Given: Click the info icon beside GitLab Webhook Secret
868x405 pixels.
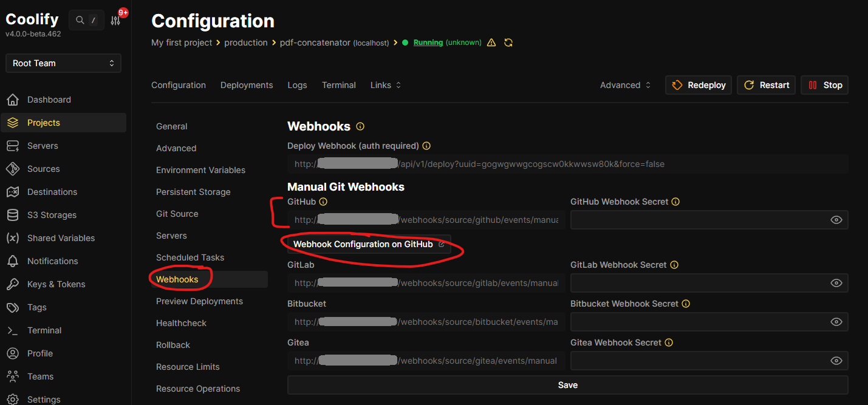Looking at the screenshot, I should coord(674,265).
